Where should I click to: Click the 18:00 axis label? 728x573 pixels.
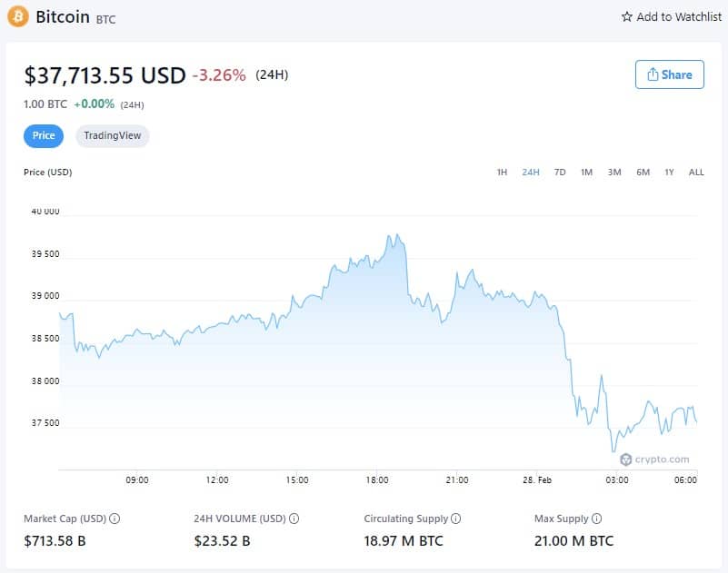pos(377,479)
